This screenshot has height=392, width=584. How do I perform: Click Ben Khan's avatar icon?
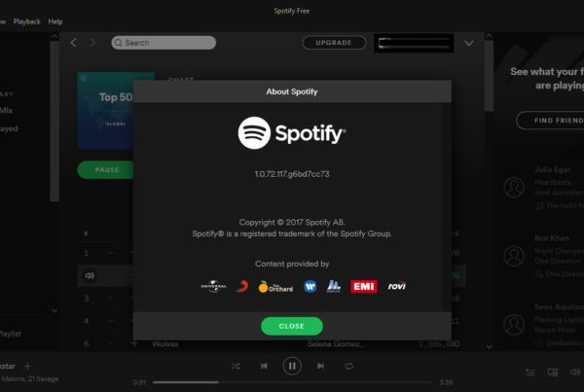pos(514,256)
